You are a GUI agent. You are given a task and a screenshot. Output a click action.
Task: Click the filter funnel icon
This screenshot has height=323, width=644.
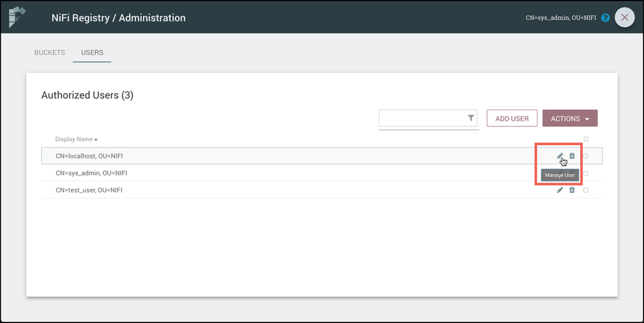(x=471, y=119)
